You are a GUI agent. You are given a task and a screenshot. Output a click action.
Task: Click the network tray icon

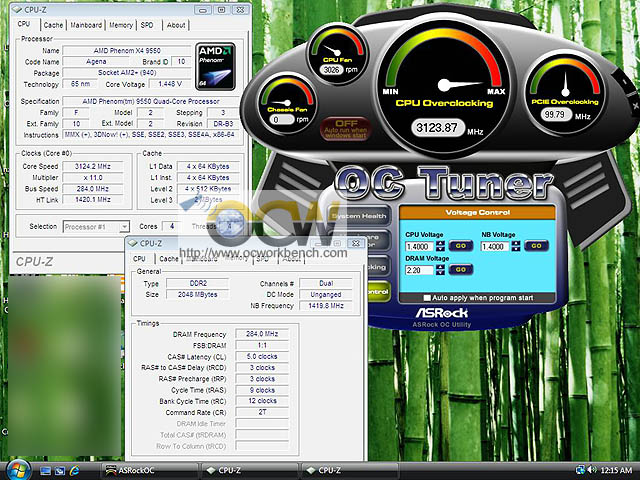(580, 470)
